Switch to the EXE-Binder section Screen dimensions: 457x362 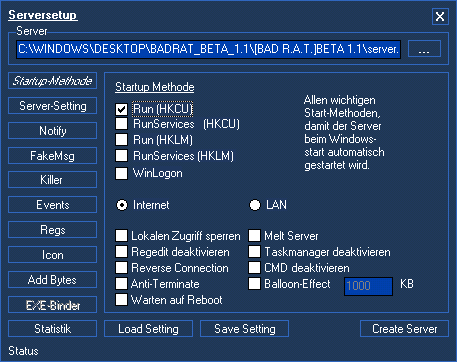point(53,305)
